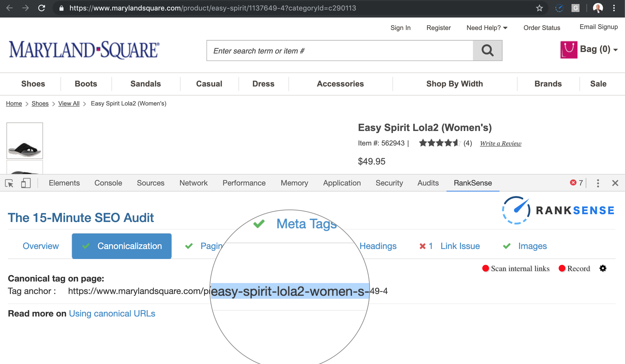Open RankSense settings gear icon
This screenshot has height=364, width=625.
(x=603, y=268)
